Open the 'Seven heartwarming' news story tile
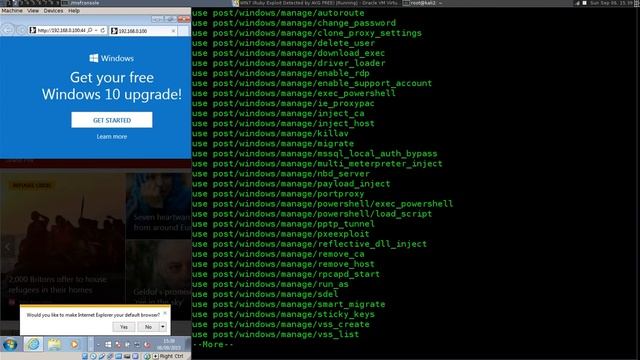Viewport: 640px width, 360px height. (x=158, y=206)
